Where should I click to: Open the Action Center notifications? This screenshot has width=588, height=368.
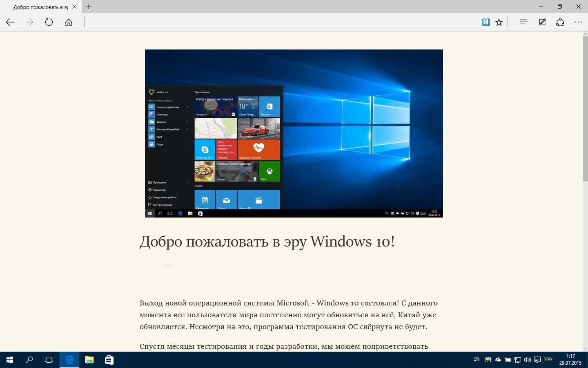pyautogui.click(x=537, y=360)
